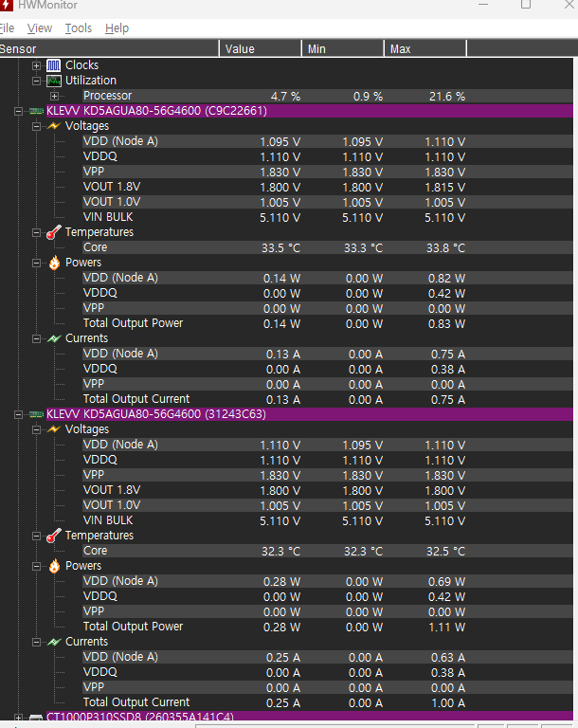Screen dimensions: 578x728
Task: Open the Tools menu
Action: (79, 28)
